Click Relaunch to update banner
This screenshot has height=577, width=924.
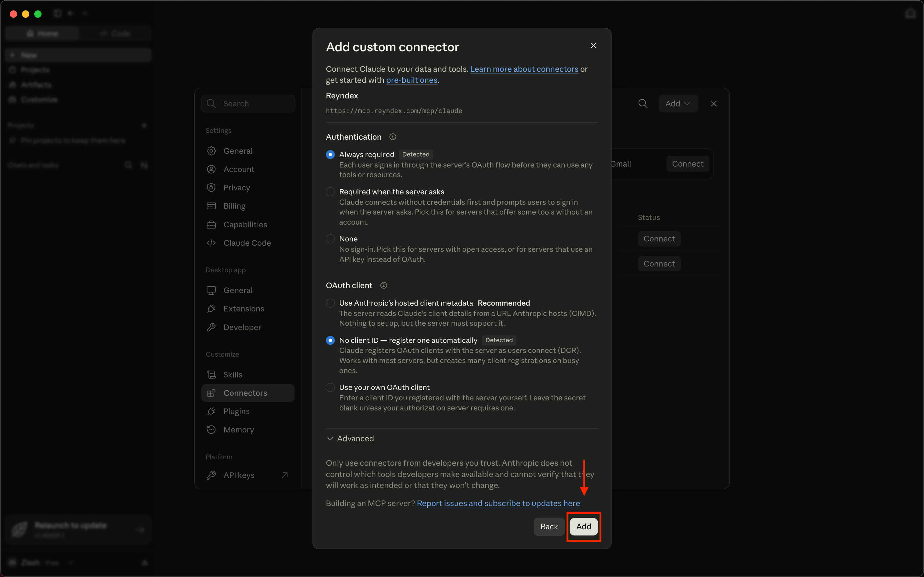[79, 529]
